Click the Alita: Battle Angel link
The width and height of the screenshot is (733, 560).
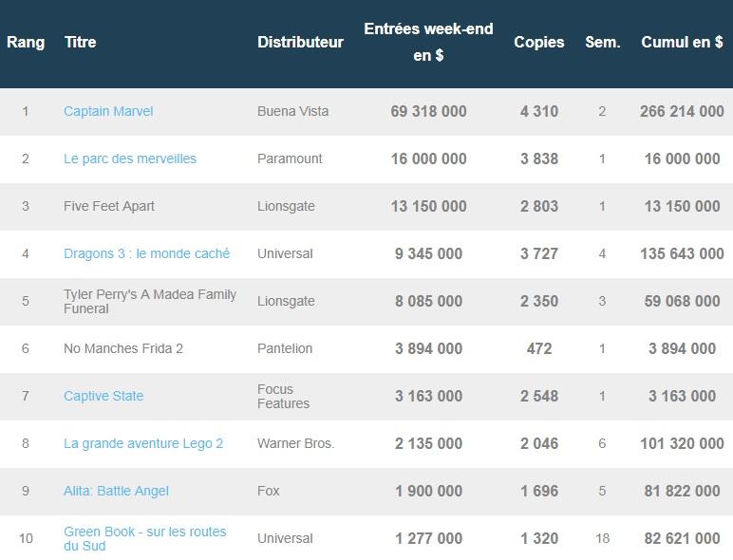point(116,491)
